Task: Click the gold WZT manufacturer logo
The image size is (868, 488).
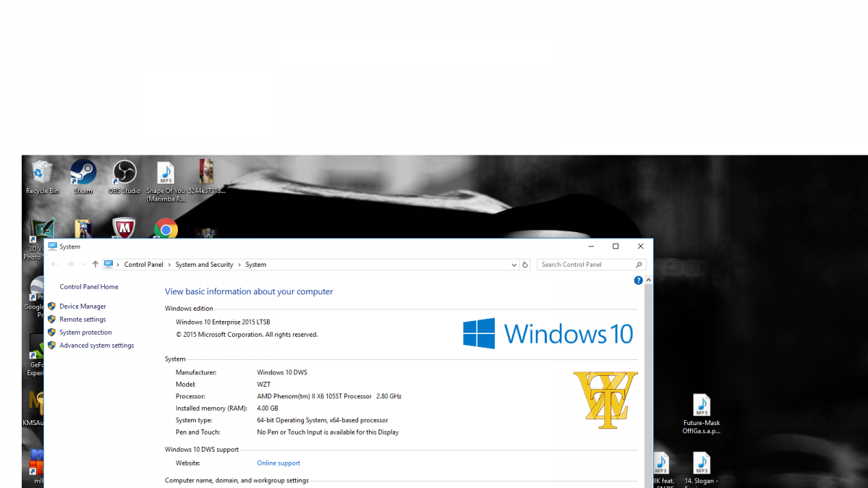Action: coord(605,400)
